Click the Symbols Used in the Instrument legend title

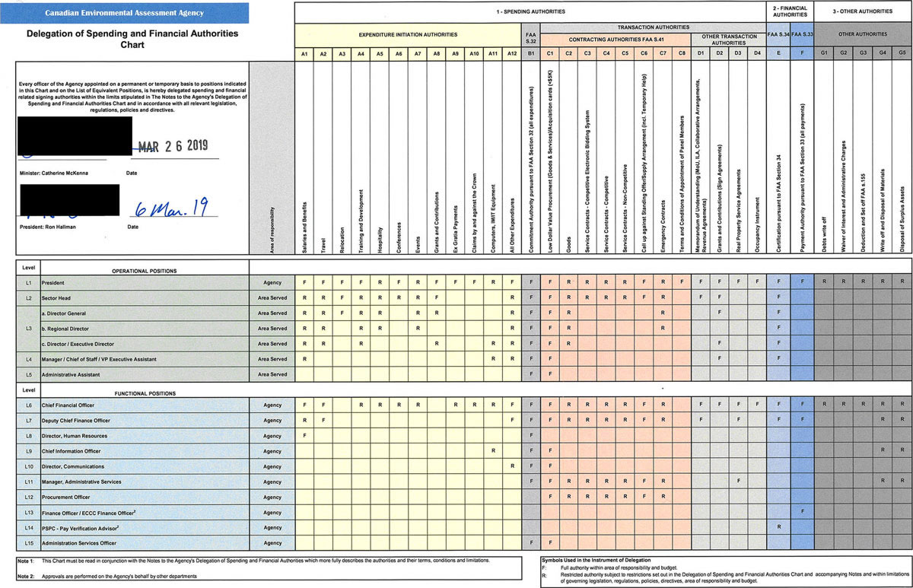tap(595, 560)
